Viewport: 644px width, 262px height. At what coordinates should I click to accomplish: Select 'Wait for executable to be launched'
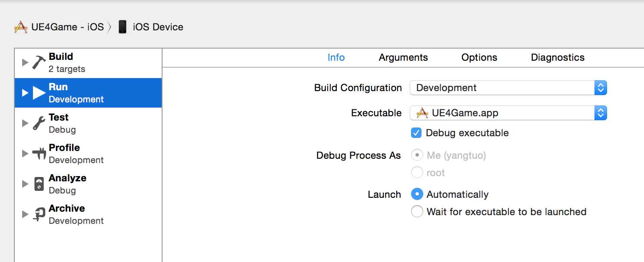click(x=417, y=212)
